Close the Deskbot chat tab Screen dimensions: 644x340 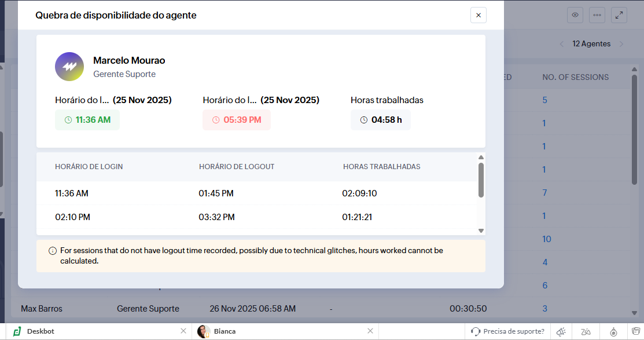coord(183,331)
